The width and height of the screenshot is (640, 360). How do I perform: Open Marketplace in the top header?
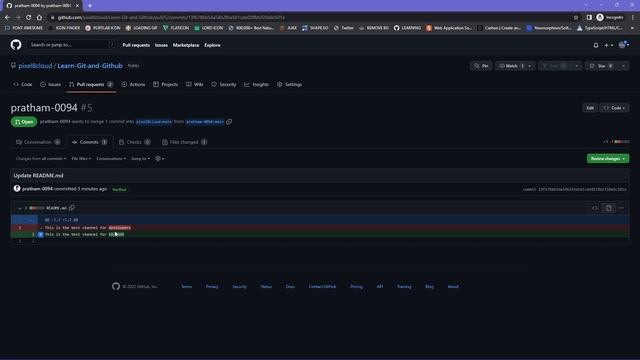(186, 45)
